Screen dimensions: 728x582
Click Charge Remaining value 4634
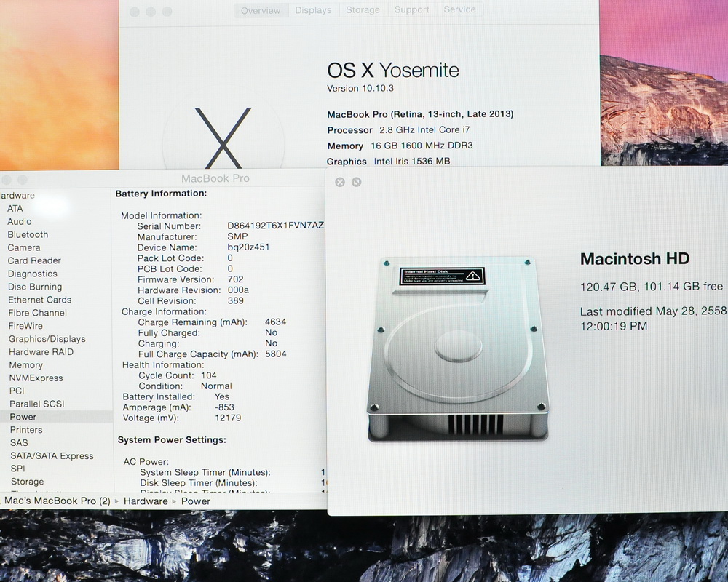[x=275, y=322]
